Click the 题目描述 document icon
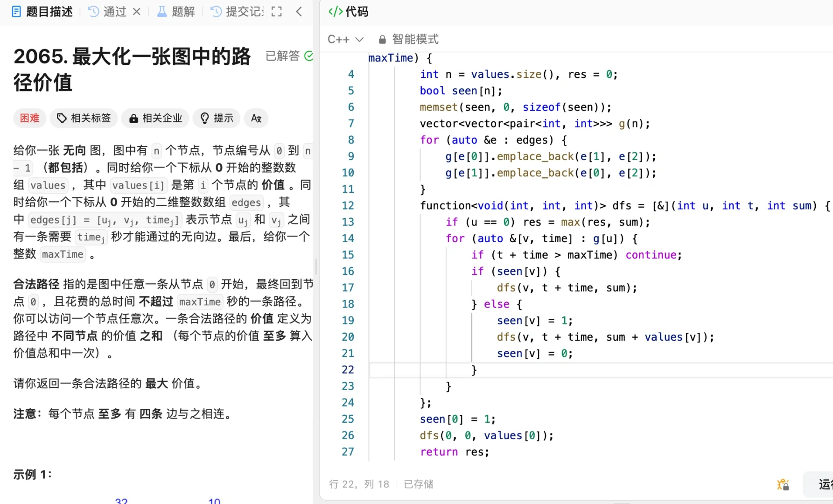 click(16, 12)
